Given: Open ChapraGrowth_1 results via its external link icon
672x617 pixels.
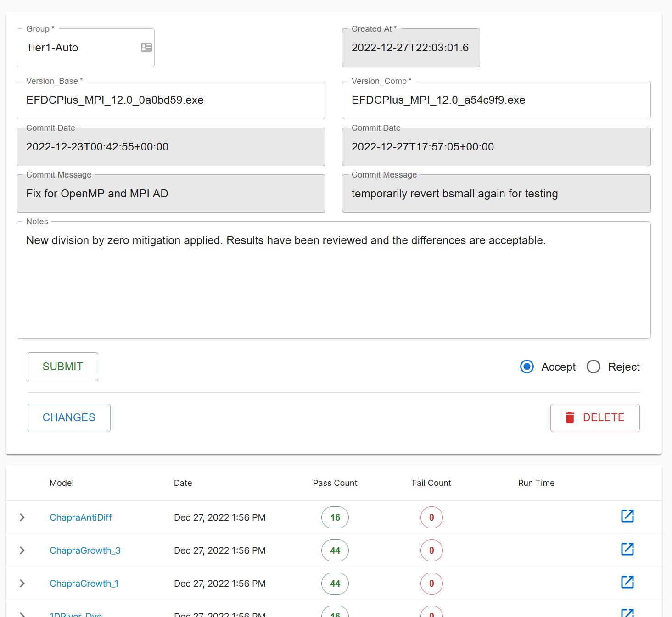Looking at the screenshot, I should click(627, 583).
